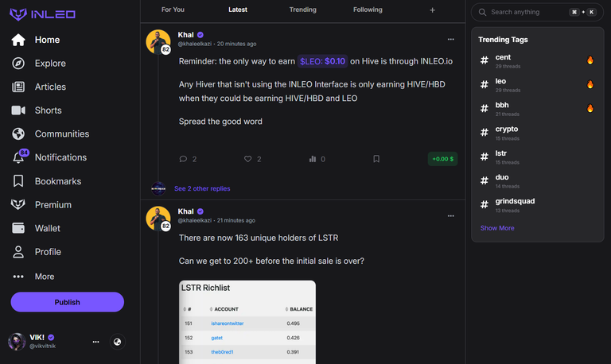This screenshot has height=364, width=611.
Task: Open the INLEO logo at top left
Action: [x=42, y=14]
